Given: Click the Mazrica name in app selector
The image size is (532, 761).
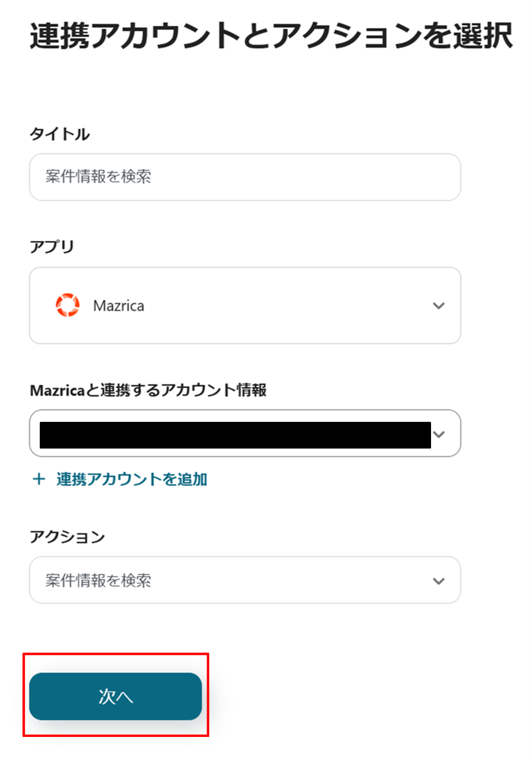Looking at the screenshot, I should tap(119, 306).
